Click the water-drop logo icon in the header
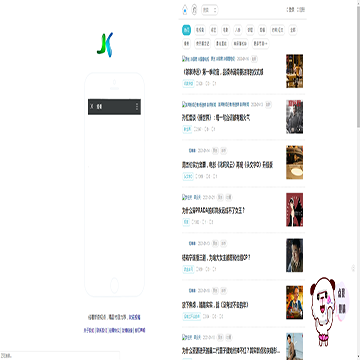360x360 pixels. click(185, 10)
